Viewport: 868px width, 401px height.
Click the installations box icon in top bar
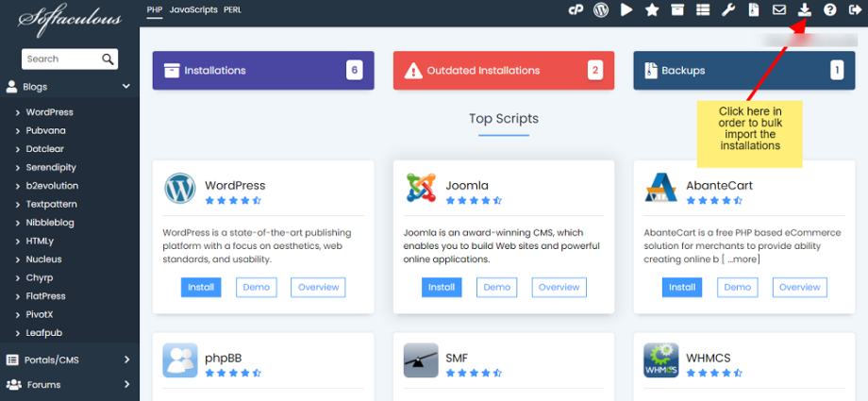(x=677, y=10)
